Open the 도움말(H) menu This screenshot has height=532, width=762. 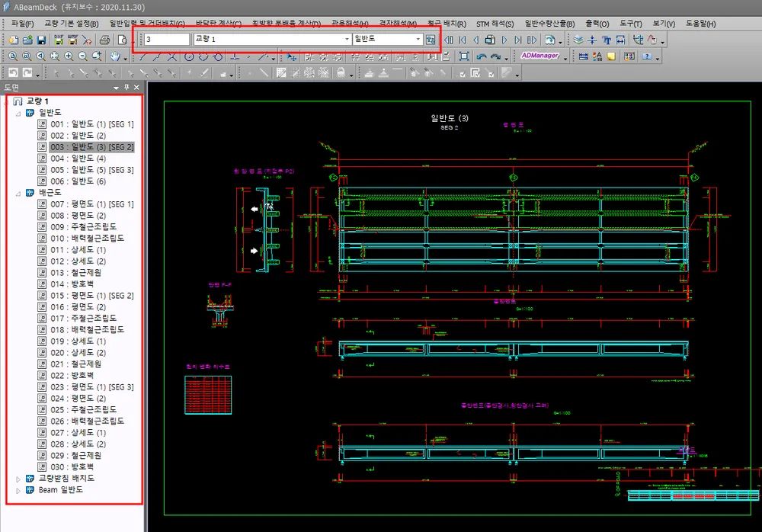[700, 24]
